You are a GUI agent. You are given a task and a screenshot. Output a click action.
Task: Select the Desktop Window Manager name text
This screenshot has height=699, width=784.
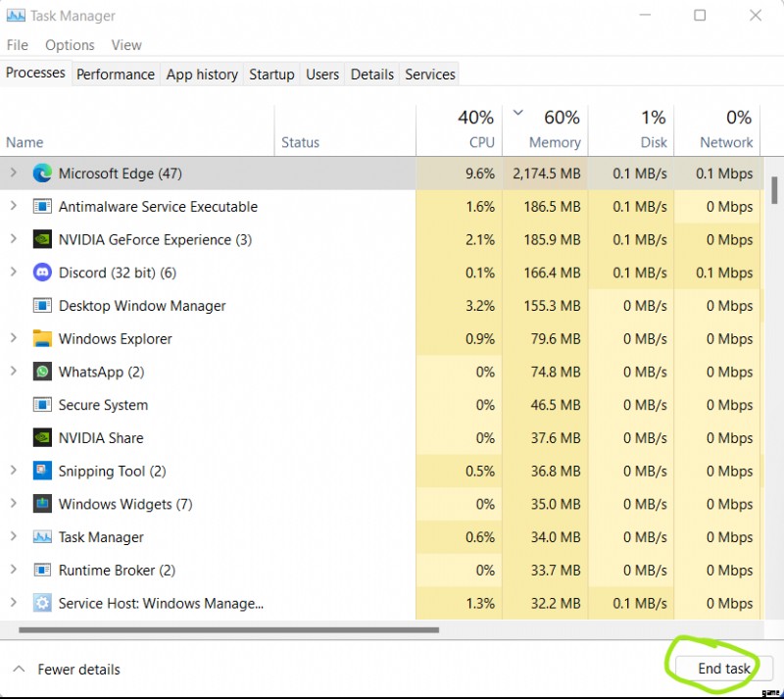click(142, 305)
